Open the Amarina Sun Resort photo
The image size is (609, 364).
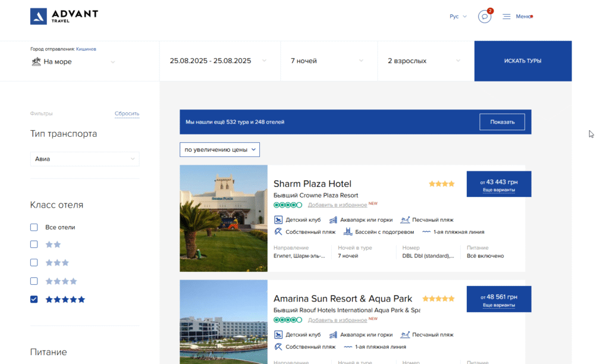[x=224, y=322]
